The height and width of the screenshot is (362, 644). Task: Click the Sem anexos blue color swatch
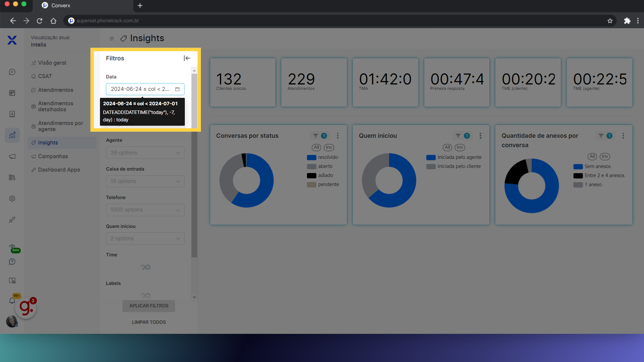pyautogui.click(x=578, y=167)
